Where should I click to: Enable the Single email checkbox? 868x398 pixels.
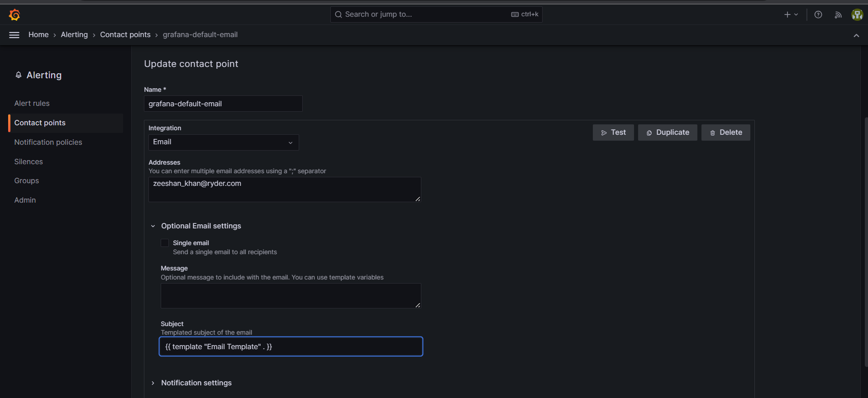click(165, 243)
